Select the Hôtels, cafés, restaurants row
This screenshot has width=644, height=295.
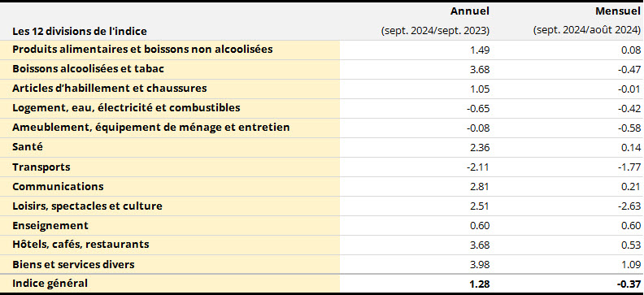[322, 245]
